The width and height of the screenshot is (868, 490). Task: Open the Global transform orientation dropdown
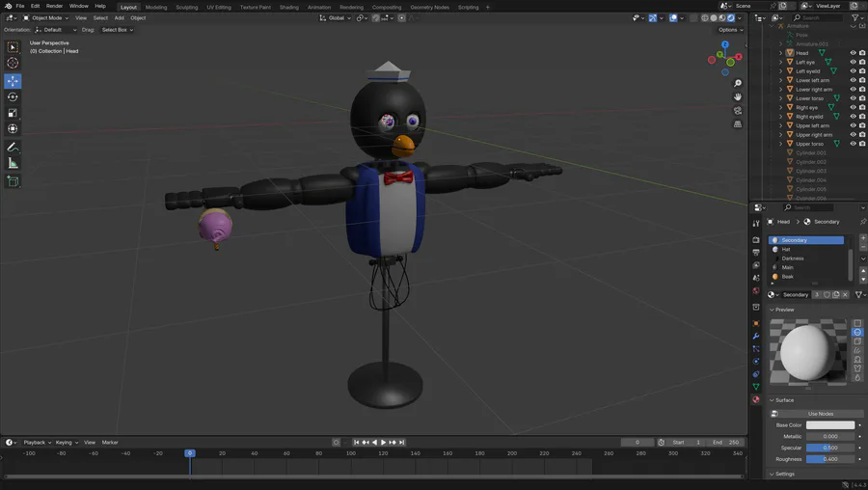[336, 17]
